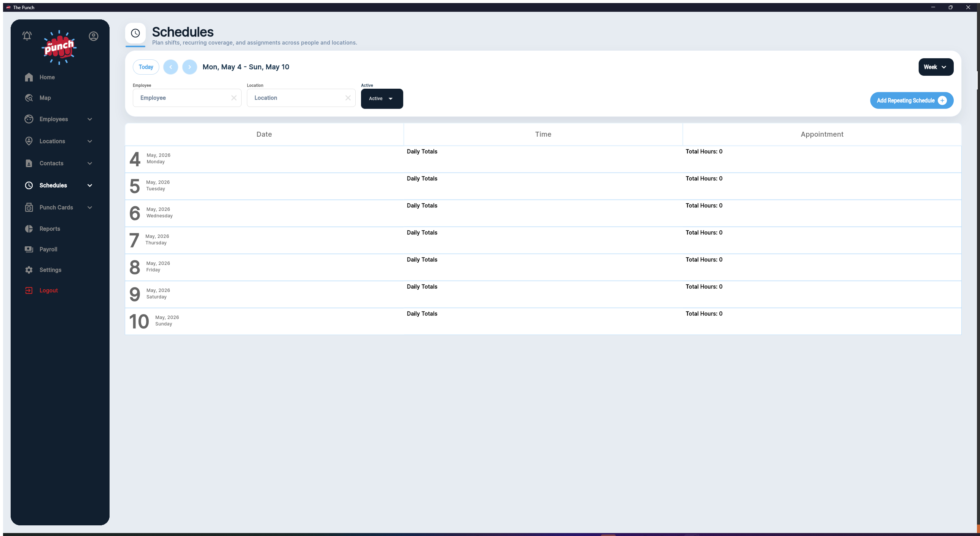Click the Locations pin icon
This screenshot has width=980, height=536.
(x=29, y=141)
